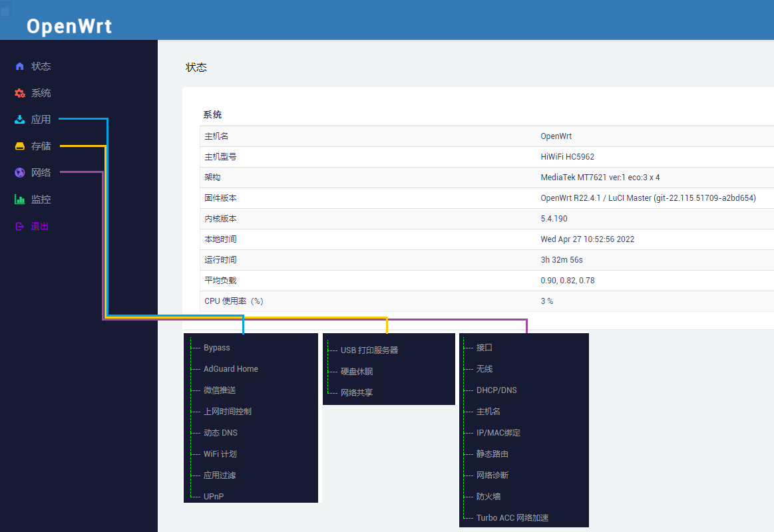Open the 硬盘休眠 settings

click(357, 370)
